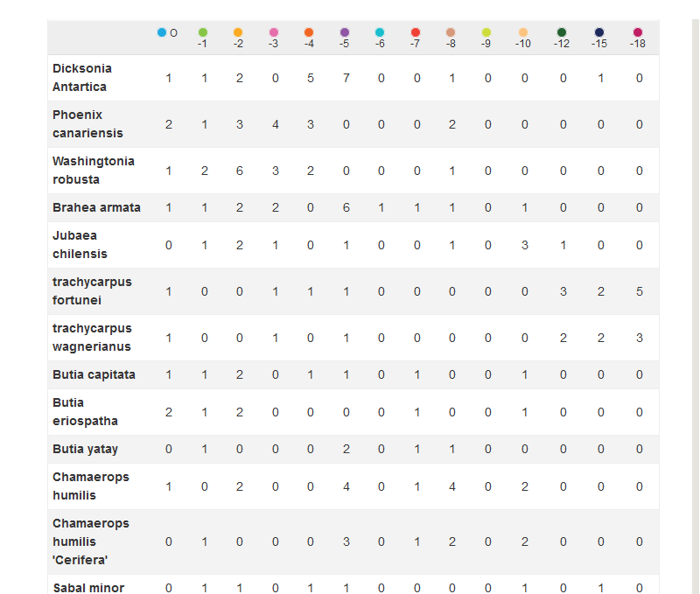This screenshot has height=594, width=700.
Task: Click Dicksonia Antartica value under -5
Action: tap(346, 78)
